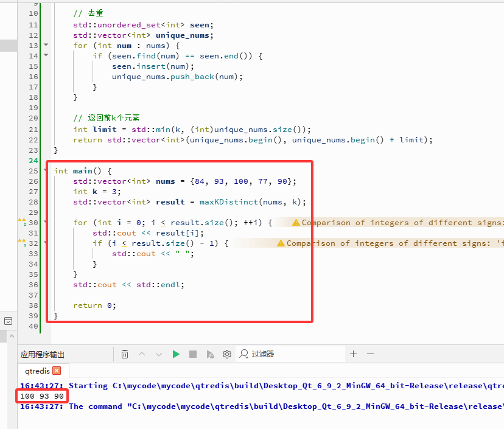This screenshot has width=504, height=429.
Task: Click the Starting log line at 16:43:27
Action: point(262,386)
